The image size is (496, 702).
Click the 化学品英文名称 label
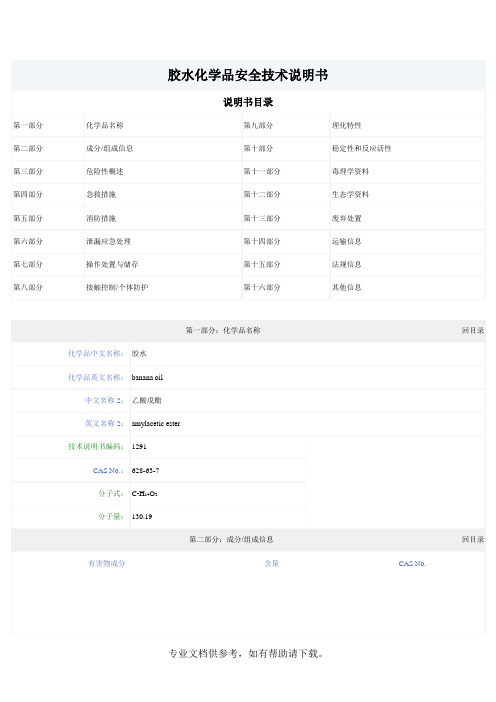click(96, 377)
